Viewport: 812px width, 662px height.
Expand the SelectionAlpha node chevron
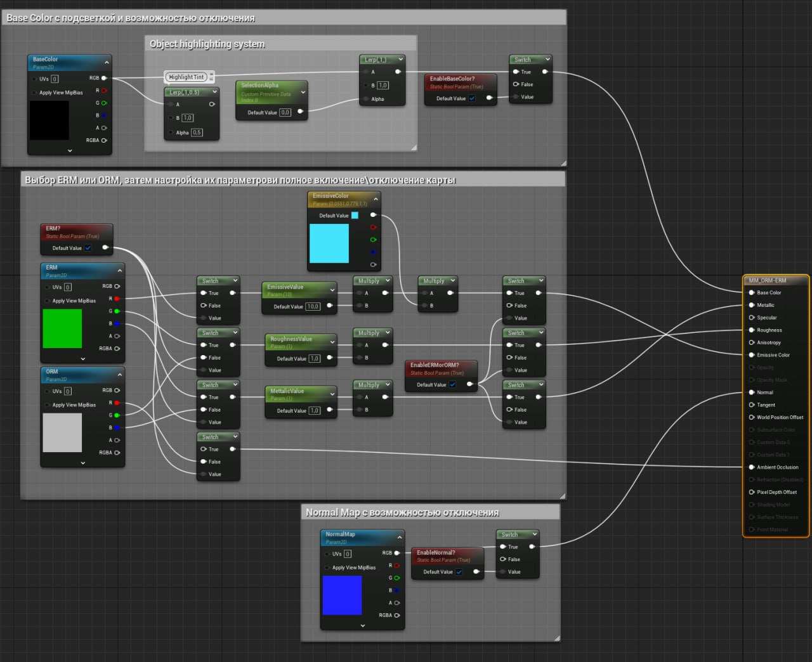[x=303, y=93]
